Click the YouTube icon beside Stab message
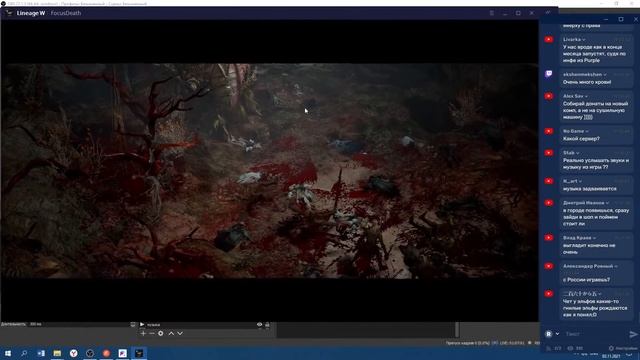Viewport: 640px width, 360px height. (549, 153)
